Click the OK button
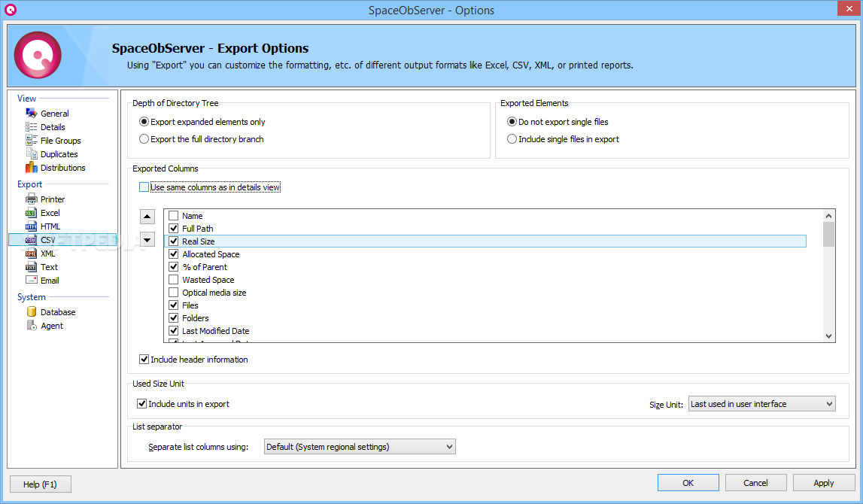Viewport: 863px width, 504px height. (x=688, y=482)
